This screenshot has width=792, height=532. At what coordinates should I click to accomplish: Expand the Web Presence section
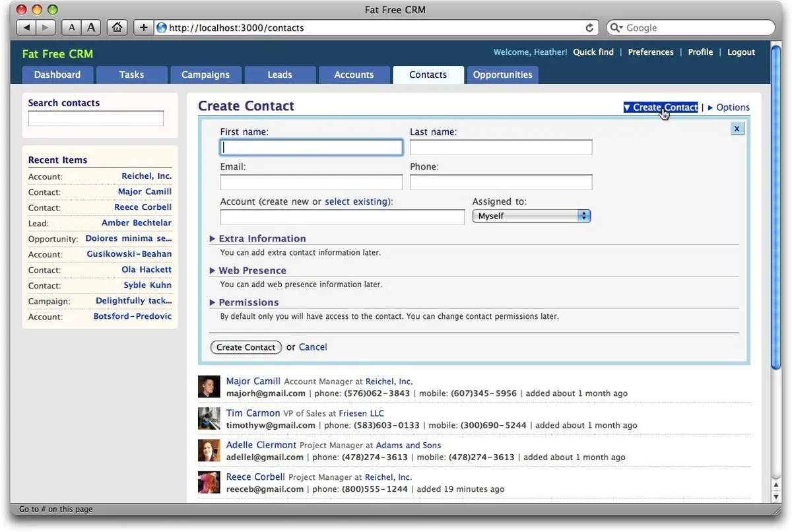[x=251, y=271]
